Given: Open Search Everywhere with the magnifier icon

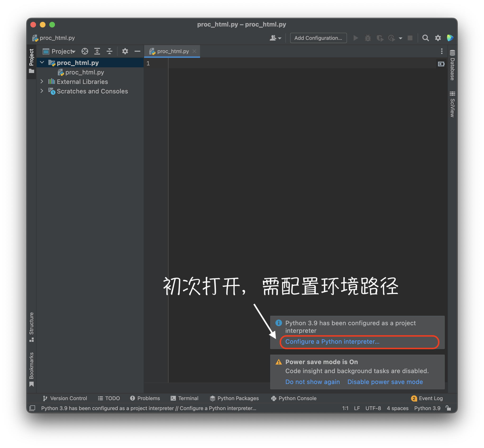Looking at the screenshot, I should coord(426,38).
